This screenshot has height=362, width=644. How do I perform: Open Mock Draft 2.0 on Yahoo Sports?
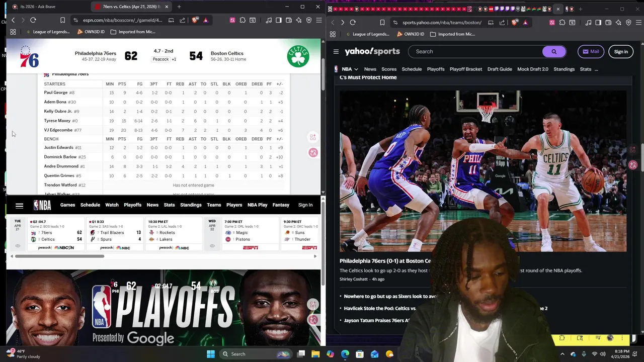tap(533, 69)
